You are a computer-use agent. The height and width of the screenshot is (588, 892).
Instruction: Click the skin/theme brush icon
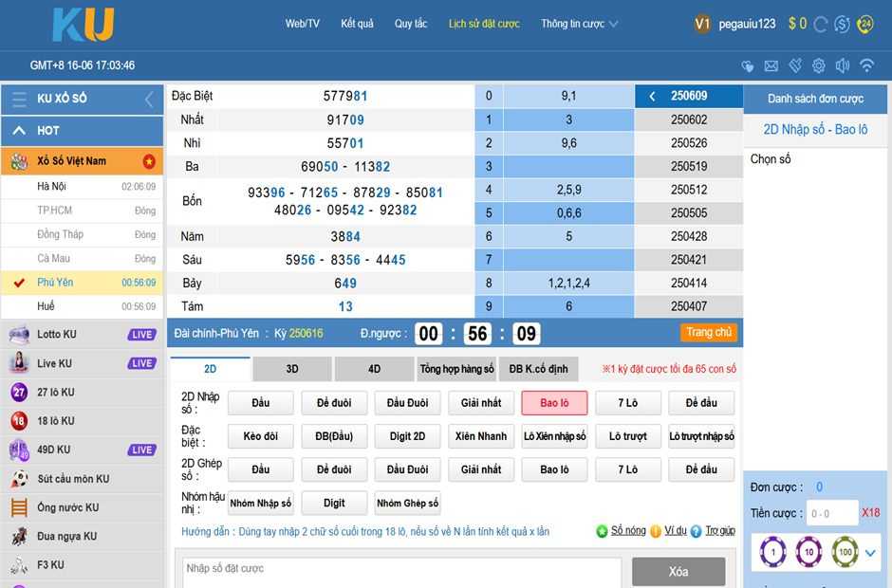(795, 66)
